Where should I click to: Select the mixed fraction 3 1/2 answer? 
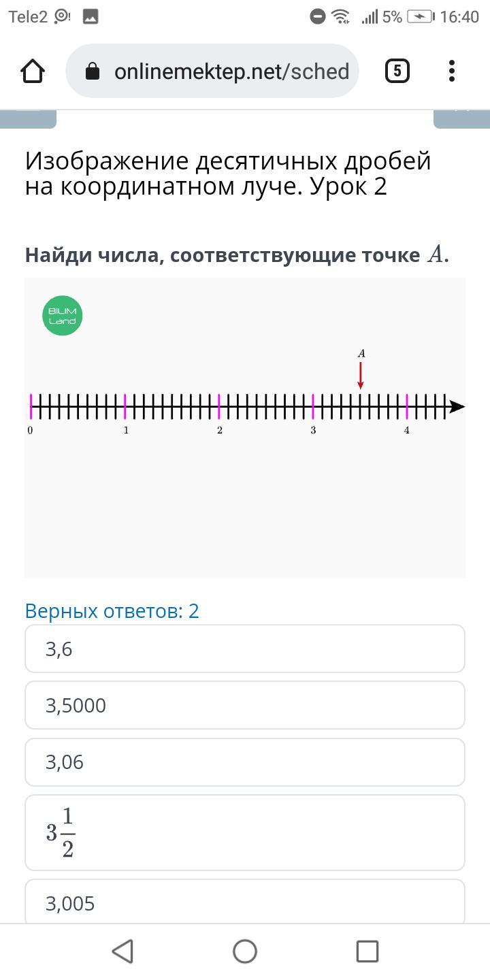[x=245, y=832]
